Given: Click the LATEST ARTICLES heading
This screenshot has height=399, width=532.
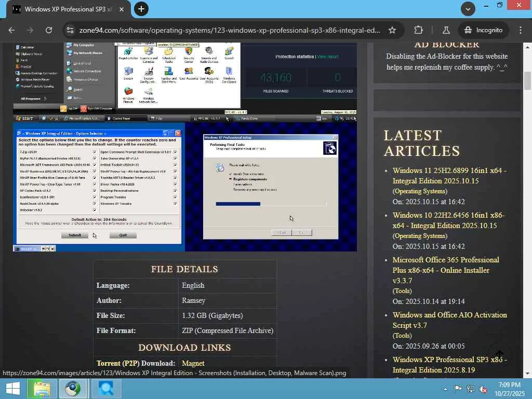Looking at the screenshot, I should pyautogui.click(x=422, y=143).
